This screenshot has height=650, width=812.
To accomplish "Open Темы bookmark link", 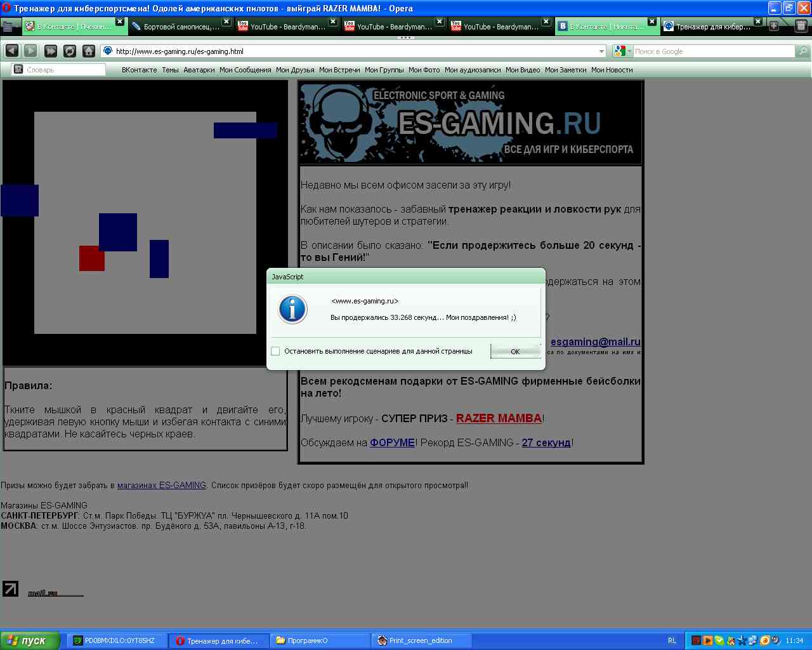I will point(170,70).
